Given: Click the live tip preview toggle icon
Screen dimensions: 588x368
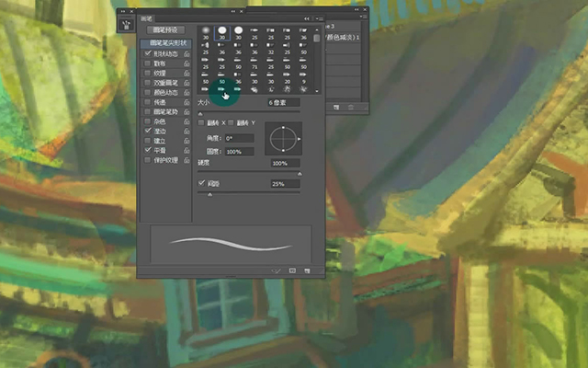Looking at the screenshot, I should tap(277, 270).
